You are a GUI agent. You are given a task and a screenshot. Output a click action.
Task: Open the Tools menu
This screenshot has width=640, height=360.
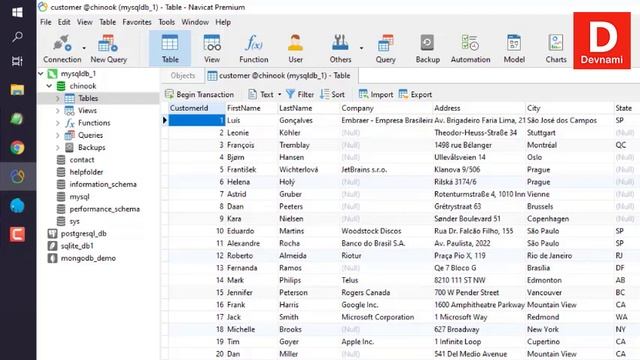point(167,22)
